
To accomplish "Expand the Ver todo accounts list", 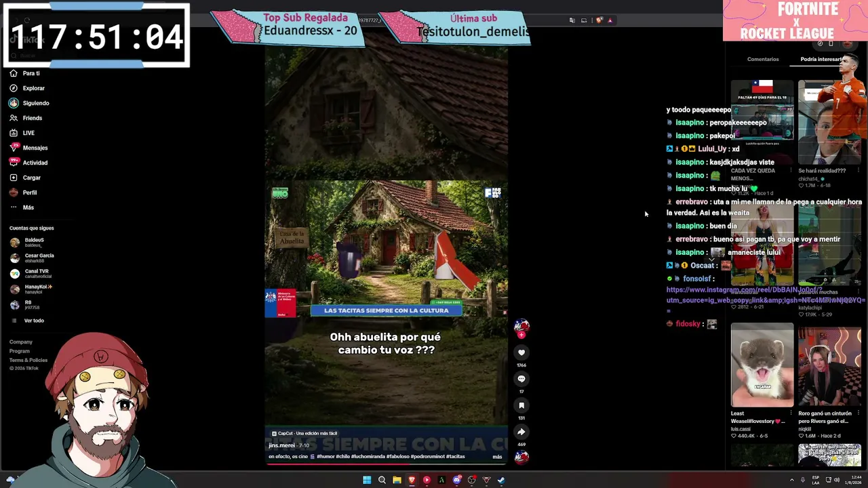I will click(x=34, y=321).
